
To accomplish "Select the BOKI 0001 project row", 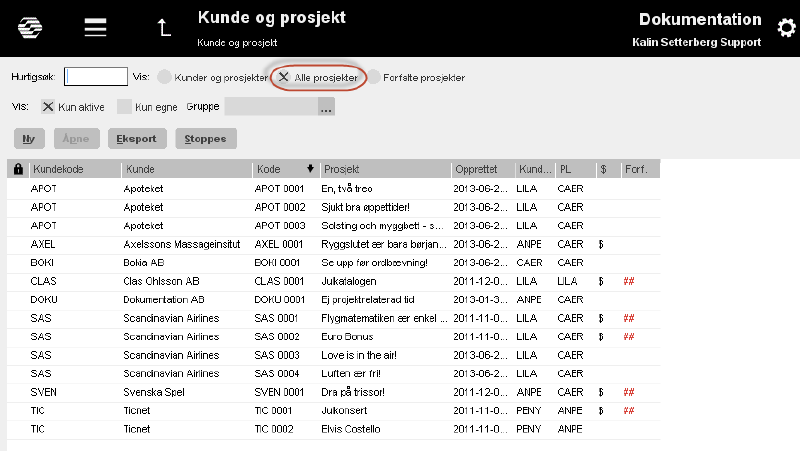I will click(x=334, y=263).
